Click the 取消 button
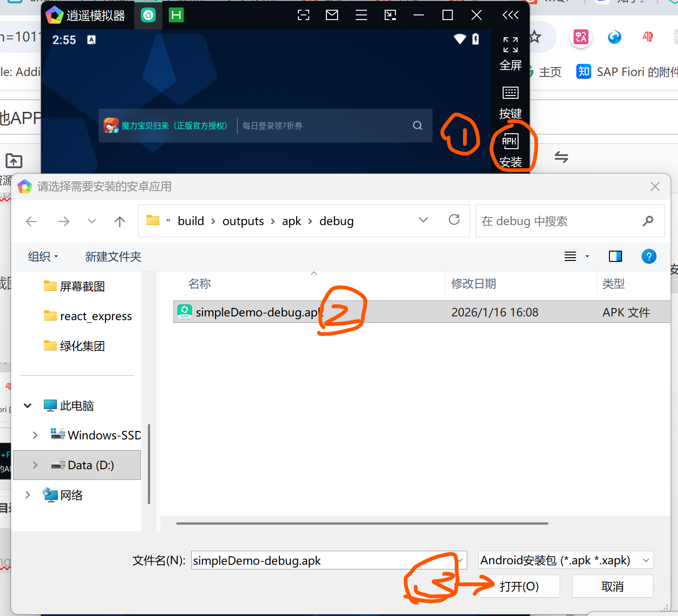 [612, 586]
